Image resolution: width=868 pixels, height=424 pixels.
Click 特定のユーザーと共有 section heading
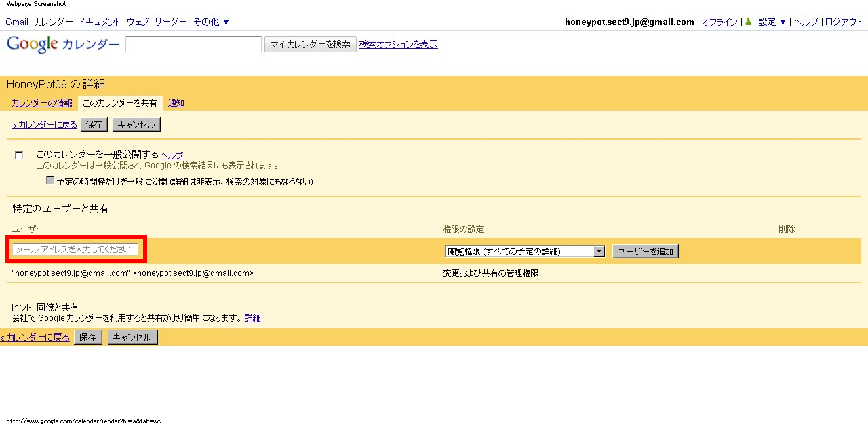[60, 209]
